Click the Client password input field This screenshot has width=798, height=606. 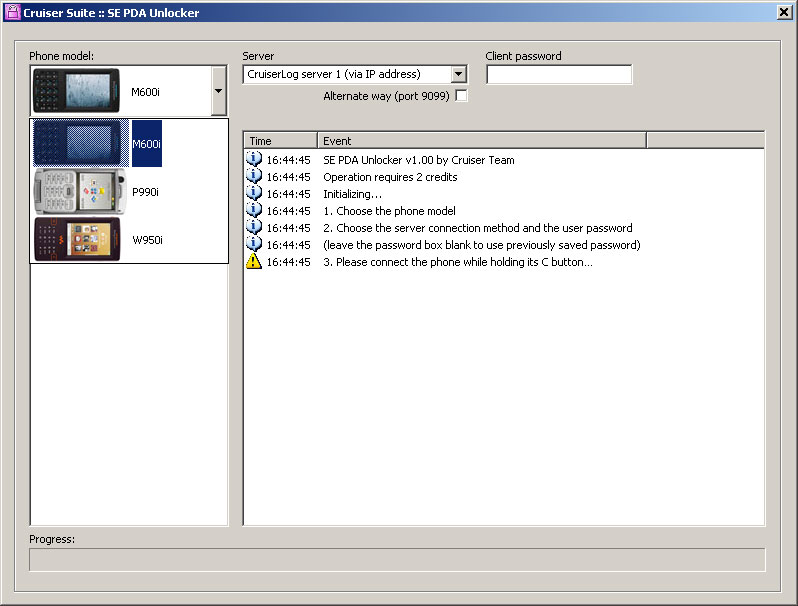[x=559, y=74]
